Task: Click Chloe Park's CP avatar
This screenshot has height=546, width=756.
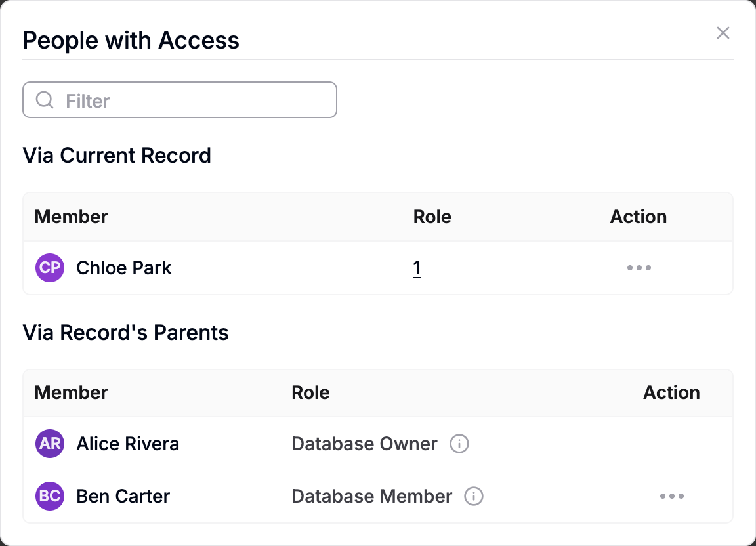Action: (x=50, y=268)
